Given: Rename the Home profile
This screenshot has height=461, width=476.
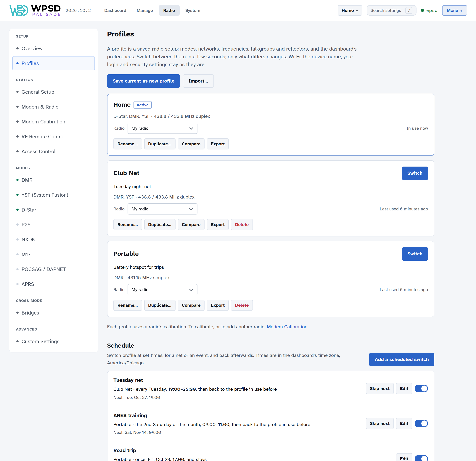Looking at the screenshot, I should pos(128,144).
